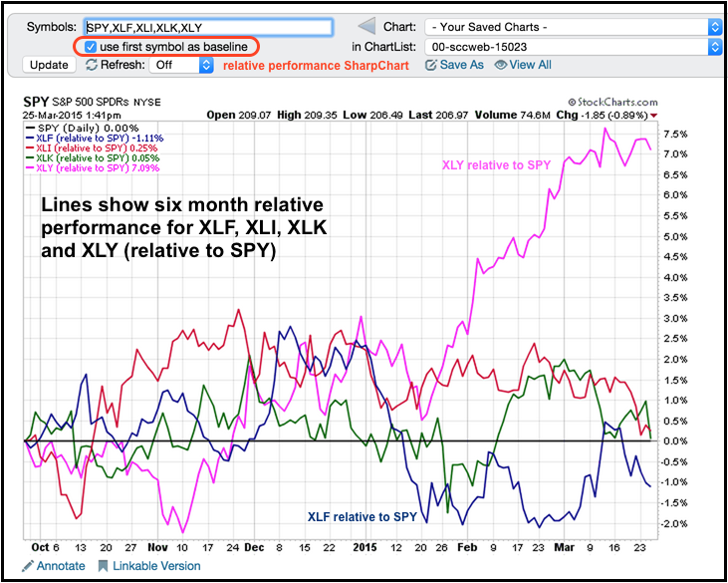This screenshot has width=728, height=583.
Task: Click the SPY ticker title above chart
Action: (x=36, y=102)
